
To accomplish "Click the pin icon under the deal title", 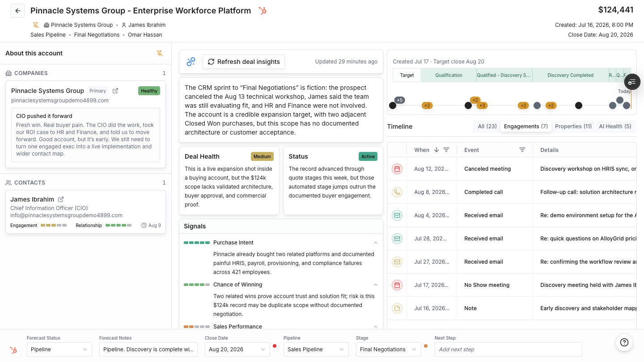I will coord(36,25).
